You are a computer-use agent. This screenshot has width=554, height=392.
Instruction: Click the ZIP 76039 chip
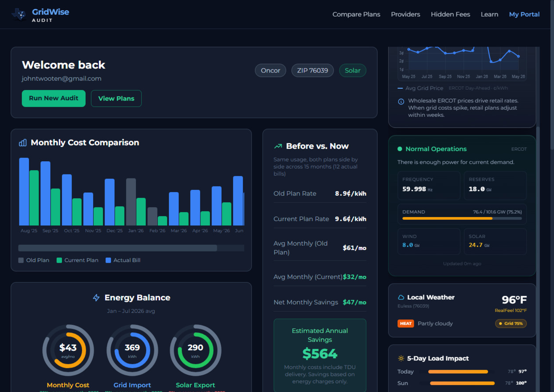point(313,70)
